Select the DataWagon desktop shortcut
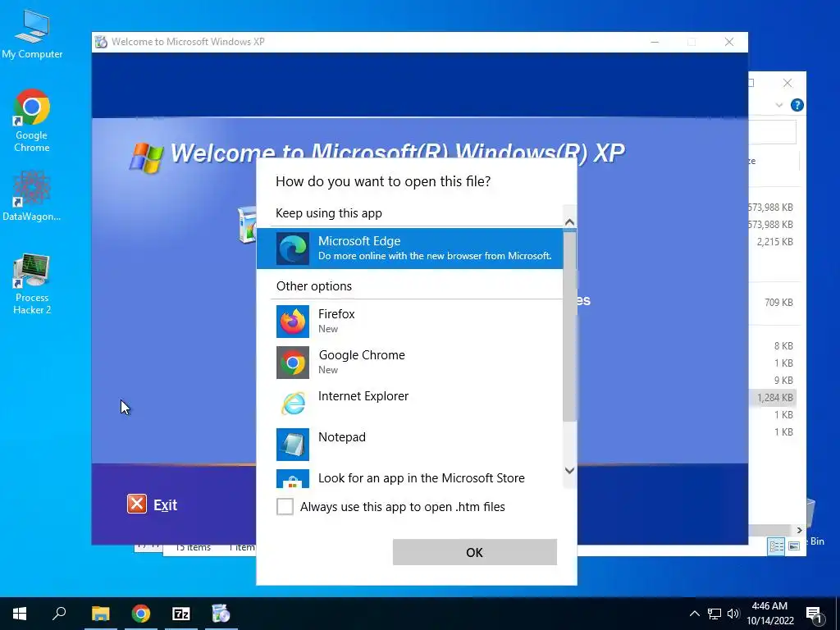This screenshot has width=840, height=630. pyautogui.click(x=32, y=196)
